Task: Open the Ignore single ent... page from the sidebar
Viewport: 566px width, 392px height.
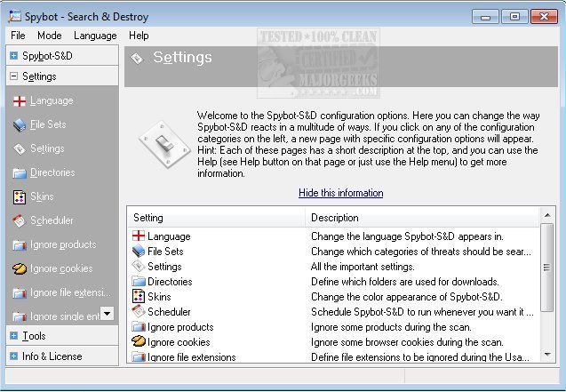Action: pyautogui.click(x=65, y=316)
